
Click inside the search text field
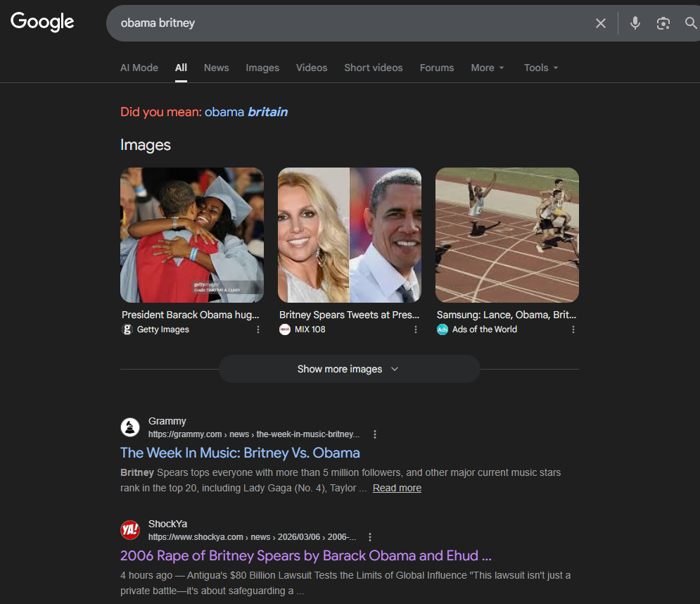click(352, 23)
